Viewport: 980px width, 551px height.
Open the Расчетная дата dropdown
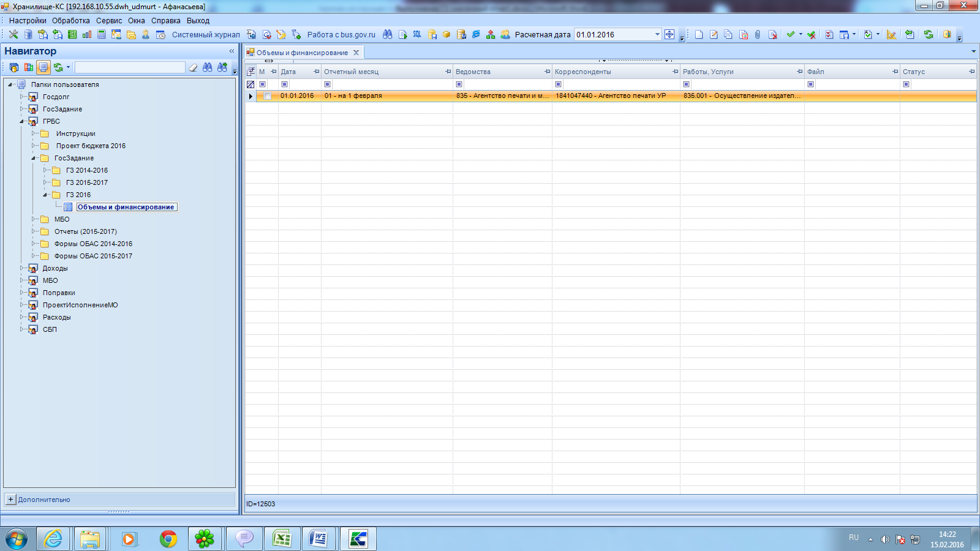(x=657, y=35)
